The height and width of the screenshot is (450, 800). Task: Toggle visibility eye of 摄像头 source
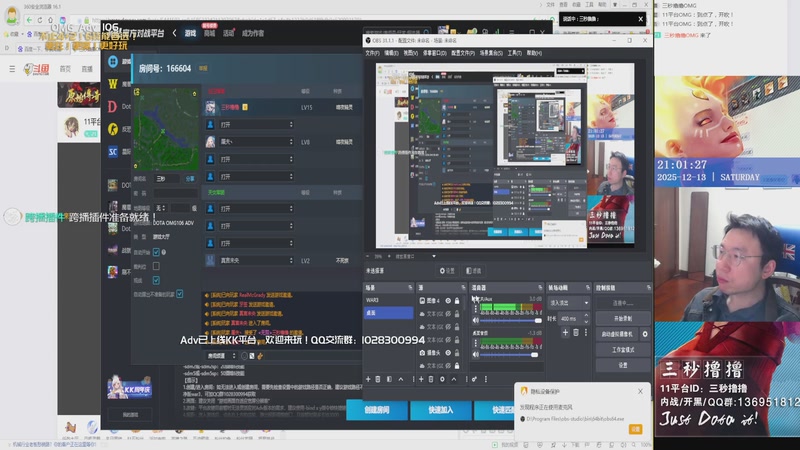pos(448,353)
